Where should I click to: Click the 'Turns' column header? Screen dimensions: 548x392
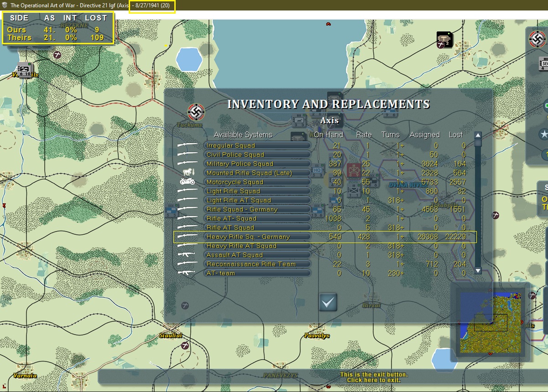391,134
